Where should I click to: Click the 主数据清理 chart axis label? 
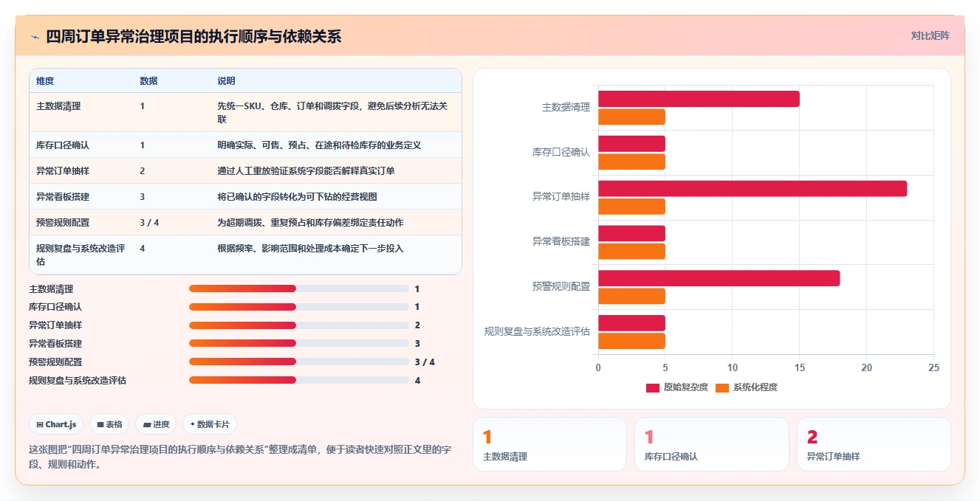(x=566, y=108)
